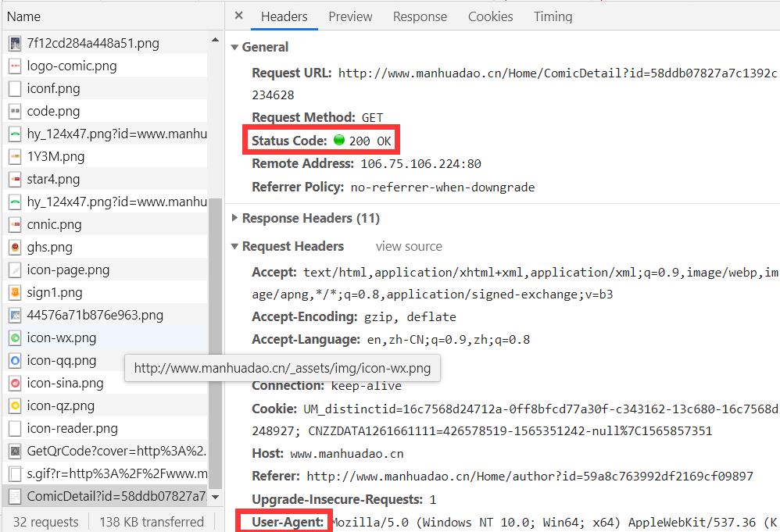Viewport: 780px width, 532px height.
Task: Select the cnnic.png request
Action: tap(105, 224)
